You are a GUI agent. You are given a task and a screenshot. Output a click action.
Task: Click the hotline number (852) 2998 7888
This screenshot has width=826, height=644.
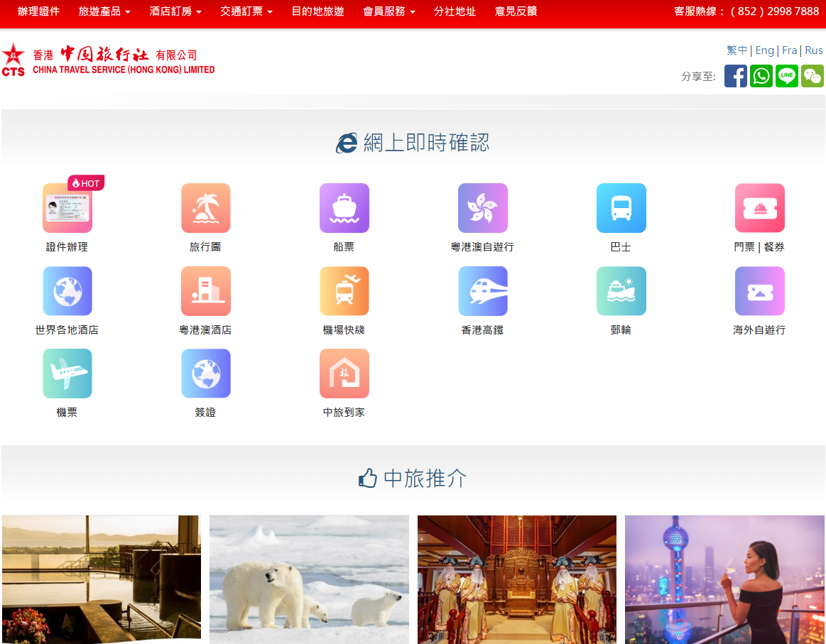[774, 11]
